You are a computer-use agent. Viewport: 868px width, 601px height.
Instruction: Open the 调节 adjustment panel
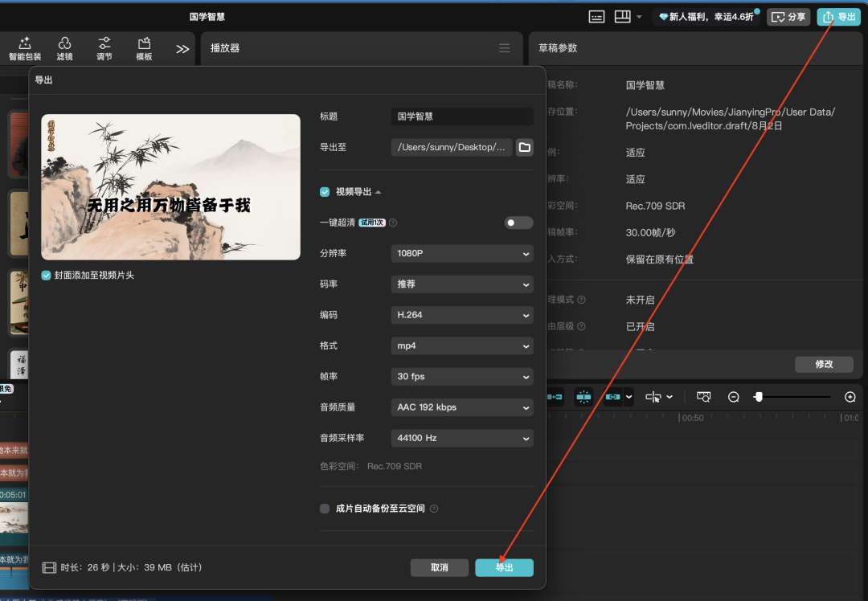104,48
